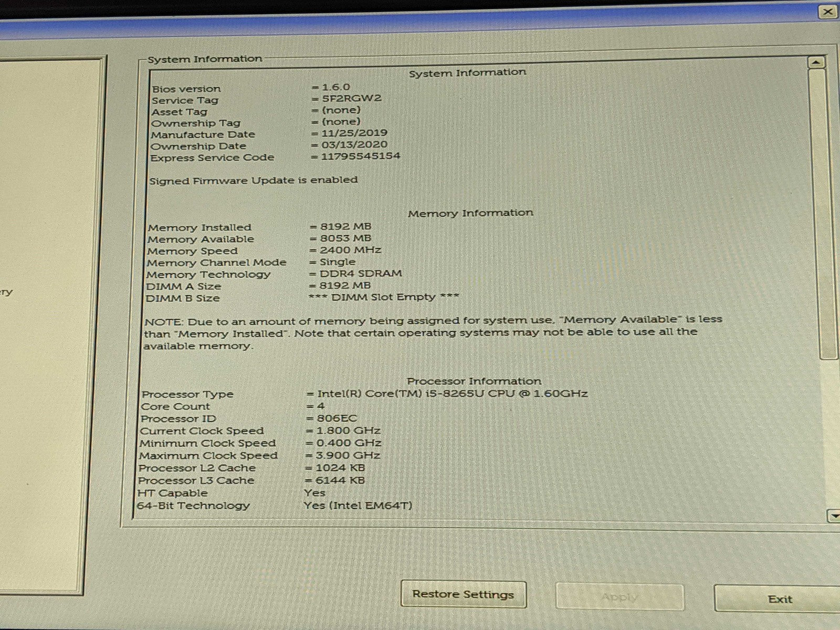Click Memory Technology value DDR4 SDRAM
Screen dimensions: 840x630
(x=361, y=273)
